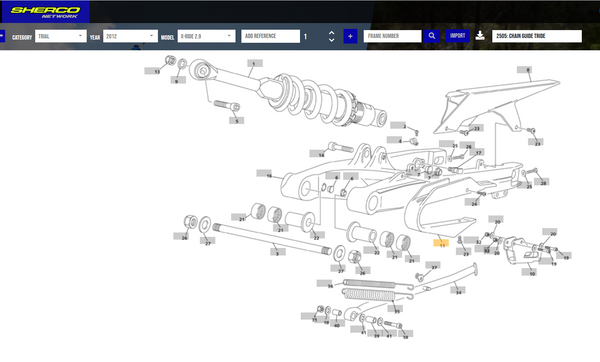Select part label 17

click(x=477, y=152)
